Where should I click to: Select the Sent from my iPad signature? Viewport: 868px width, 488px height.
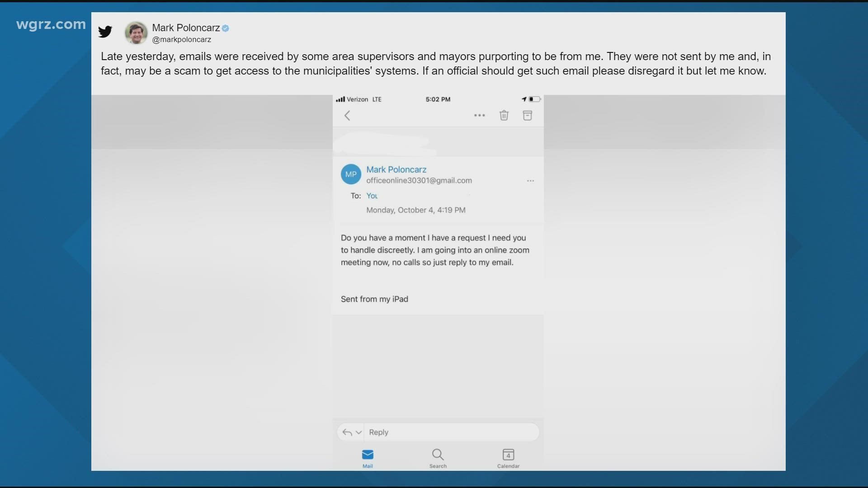tap(374, 299)
